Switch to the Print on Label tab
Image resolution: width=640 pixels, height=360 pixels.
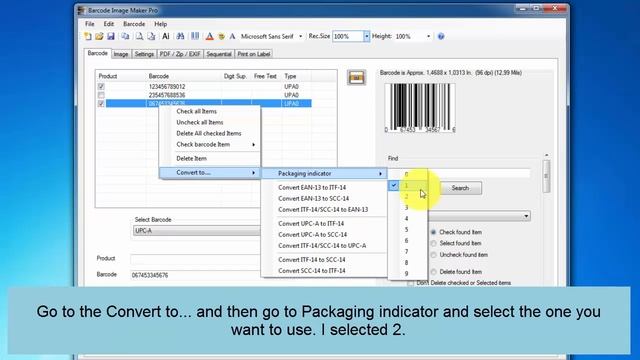(253, 54)
